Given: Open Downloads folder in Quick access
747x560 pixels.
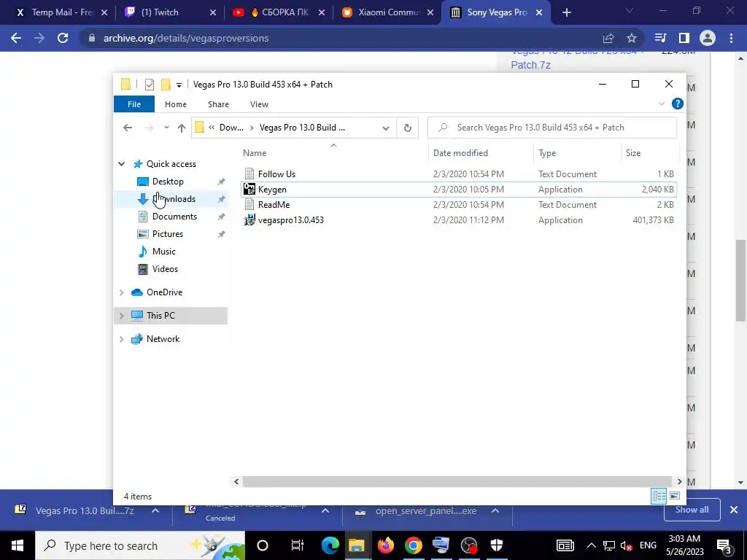Looking at the screenshot, I should tap(174, 199).
